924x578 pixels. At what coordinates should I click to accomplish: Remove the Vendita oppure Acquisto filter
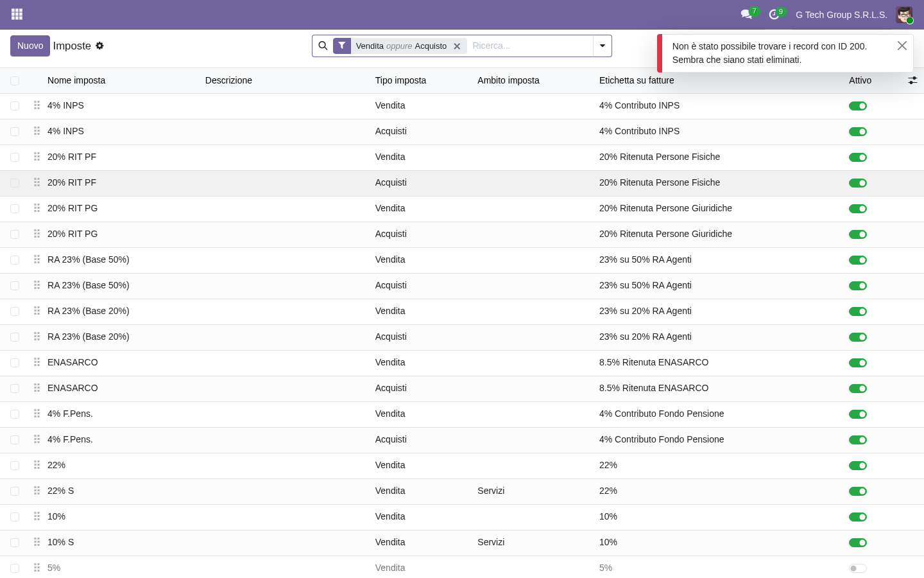coord(457,46)
